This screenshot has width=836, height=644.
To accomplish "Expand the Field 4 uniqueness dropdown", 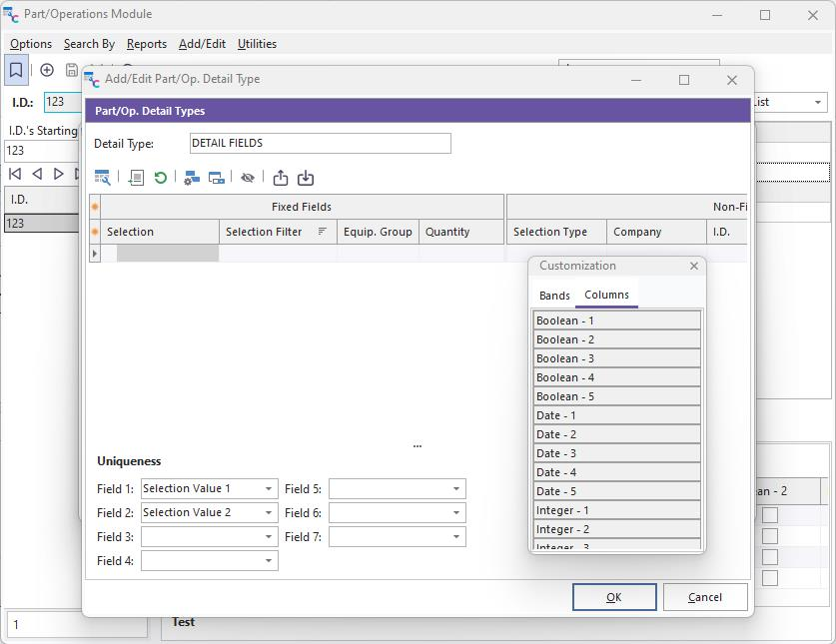I will click(269, 561).
